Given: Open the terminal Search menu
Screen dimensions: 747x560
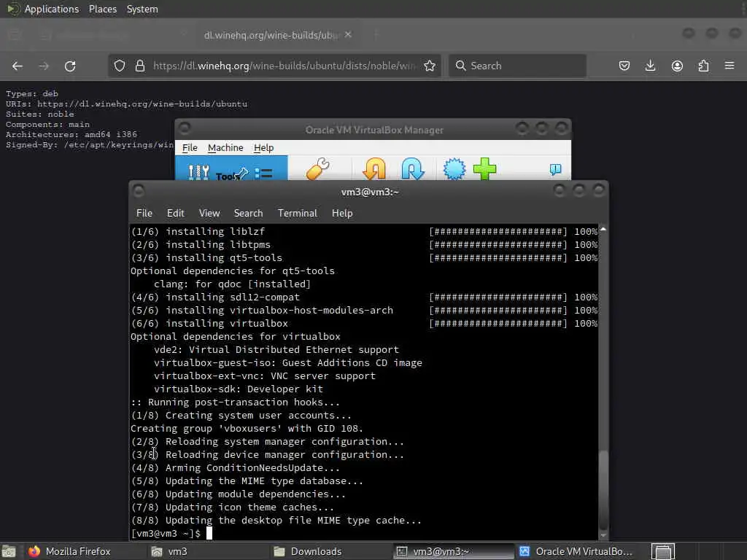Looking at the screenshot, I should (x=248, y=214).
